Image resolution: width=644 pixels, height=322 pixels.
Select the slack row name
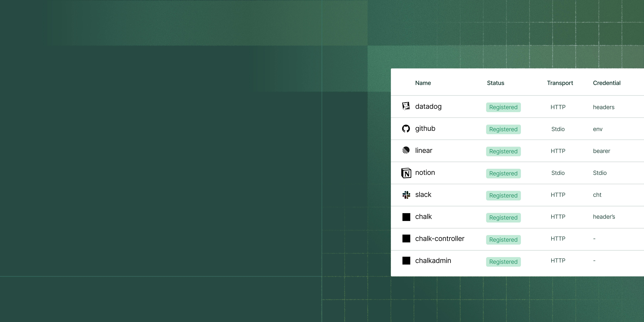pyautogui.click(x=423, y=195)
